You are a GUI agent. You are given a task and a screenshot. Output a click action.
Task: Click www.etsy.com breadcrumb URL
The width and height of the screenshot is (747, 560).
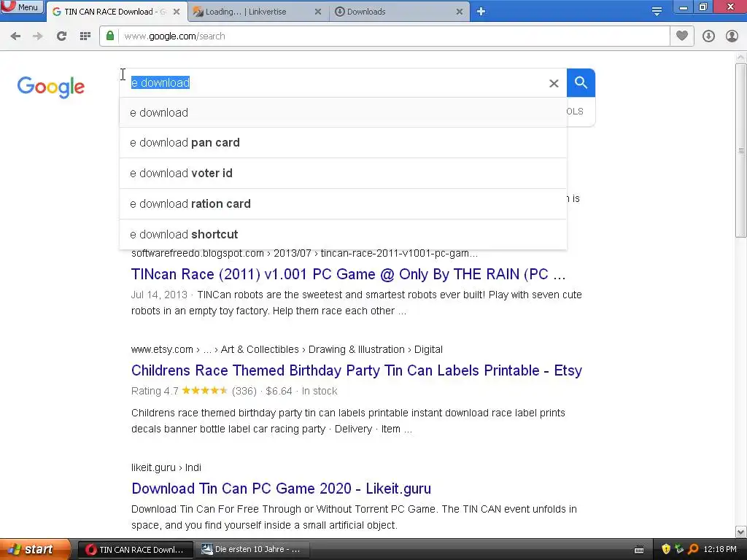pos(287,349)
